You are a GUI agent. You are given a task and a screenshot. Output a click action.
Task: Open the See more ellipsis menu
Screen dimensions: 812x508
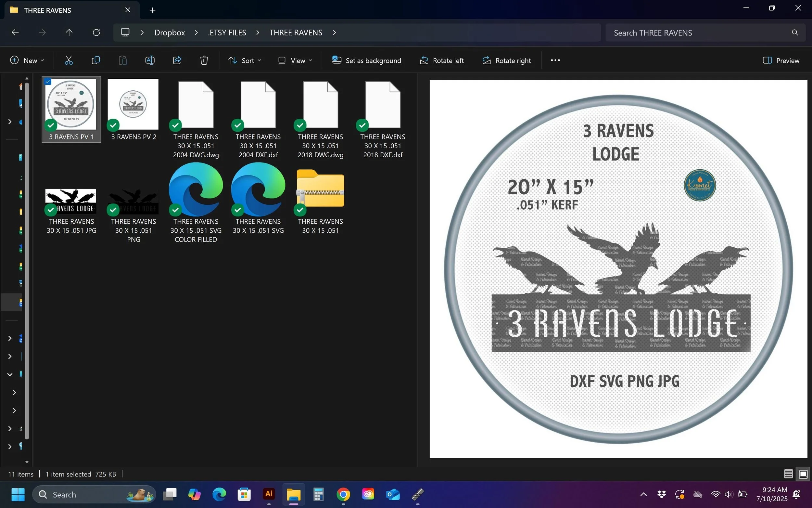point(555,60)
